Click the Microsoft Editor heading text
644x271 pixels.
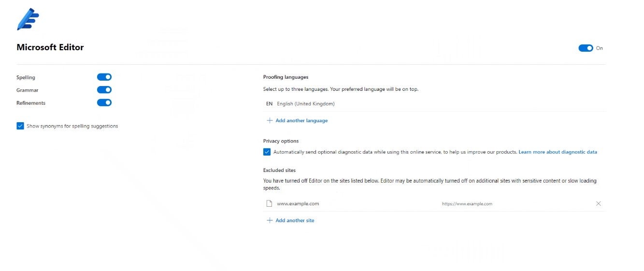point(50,47)
